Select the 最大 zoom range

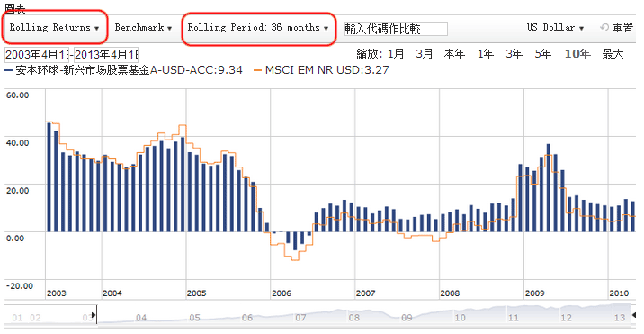coord(613,54)
